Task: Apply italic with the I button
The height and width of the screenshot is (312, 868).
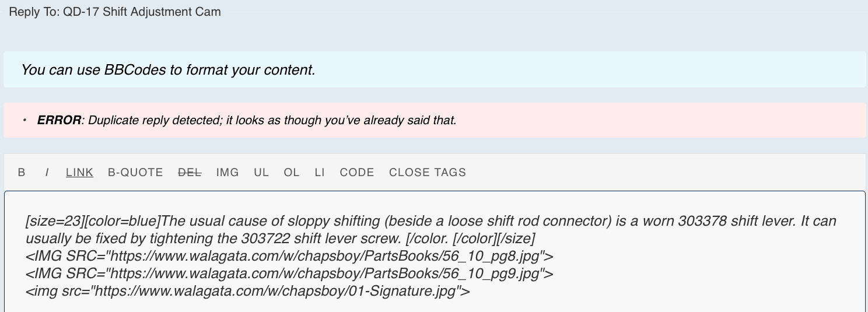Action: click(x=47, y=173)
